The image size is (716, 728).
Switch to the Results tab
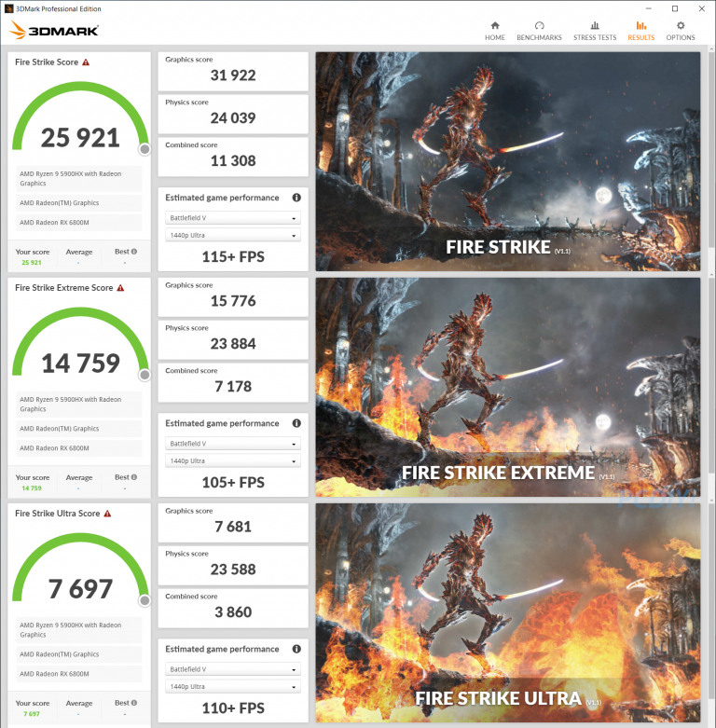tap(640, 31)
